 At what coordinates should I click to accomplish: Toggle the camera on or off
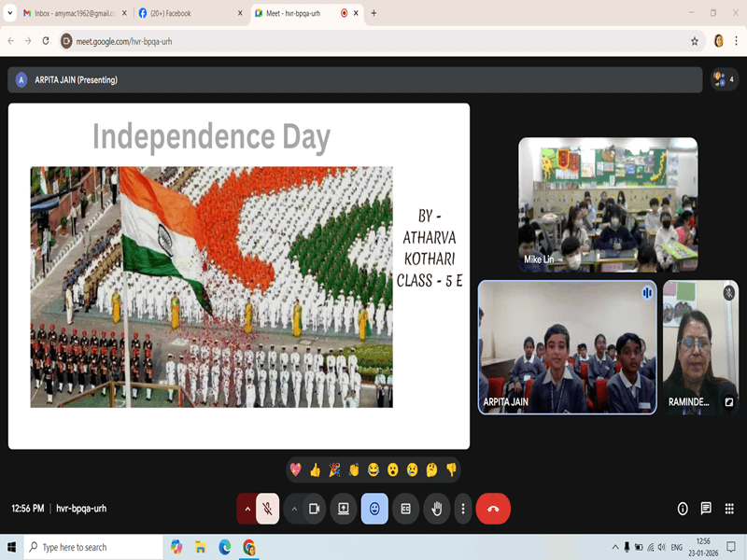point(315,509)
